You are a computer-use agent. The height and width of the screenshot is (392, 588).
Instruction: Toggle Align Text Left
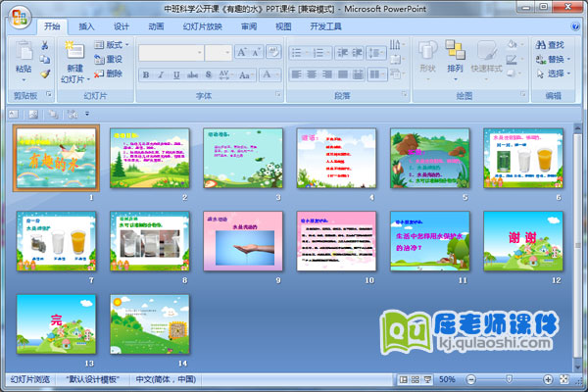296,74
